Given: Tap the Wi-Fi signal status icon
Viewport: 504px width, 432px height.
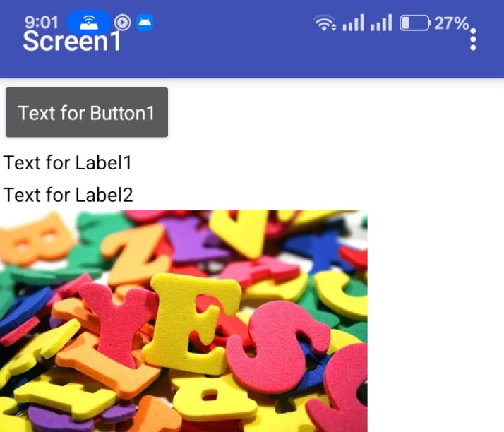Looking at the screenshot, I should 325,23.
